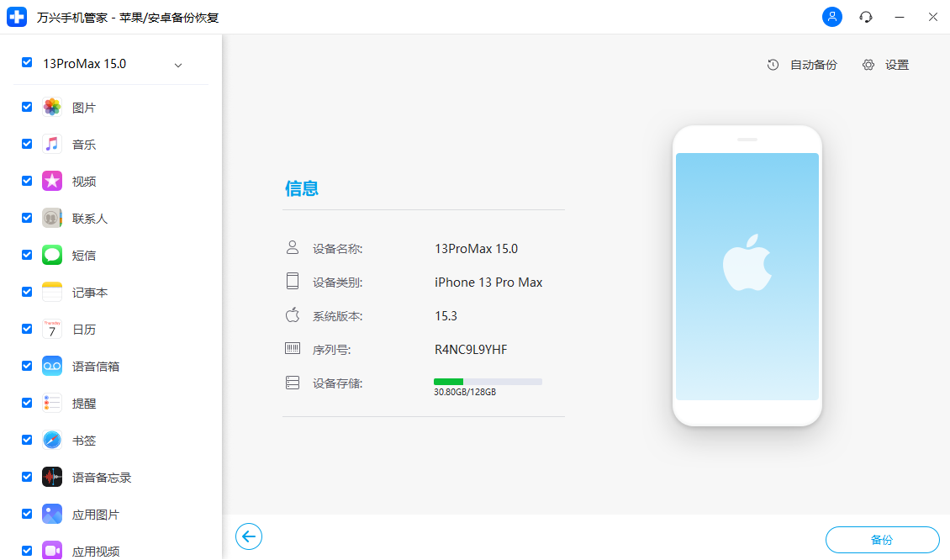Toggle the 语音备忘录 checkbox

27,477
